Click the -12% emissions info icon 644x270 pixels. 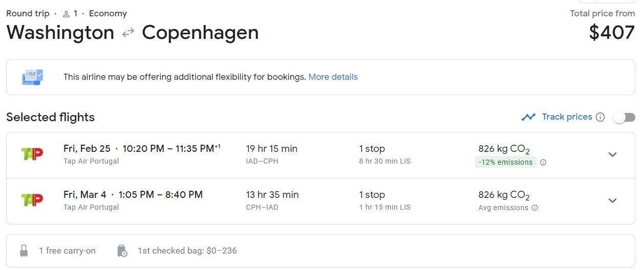click(543, 163)
